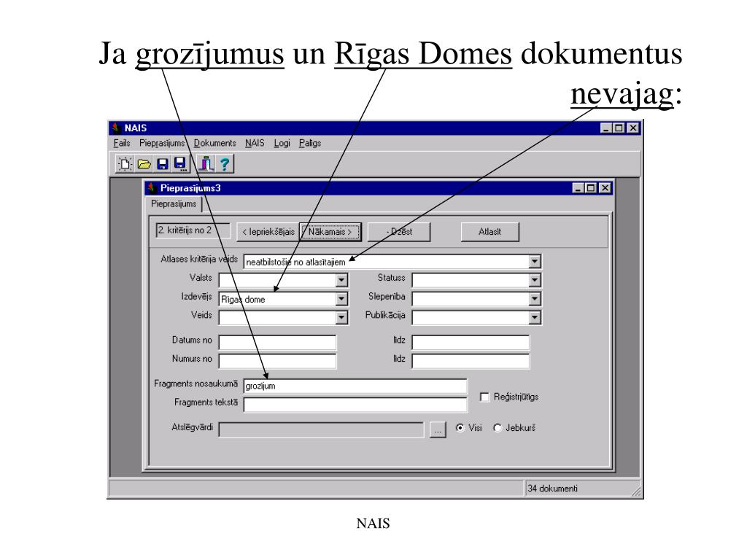
Task: Click the Dzēst button
Action: [399, 232]
